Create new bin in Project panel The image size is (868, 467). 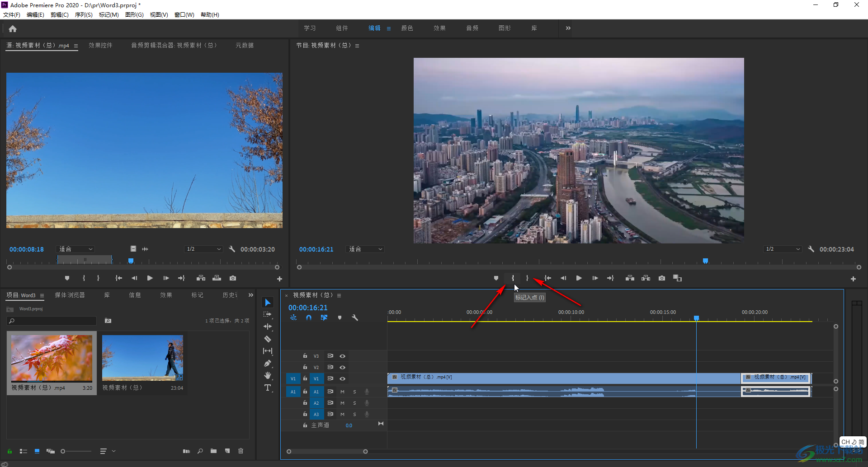tap(213, 451)
